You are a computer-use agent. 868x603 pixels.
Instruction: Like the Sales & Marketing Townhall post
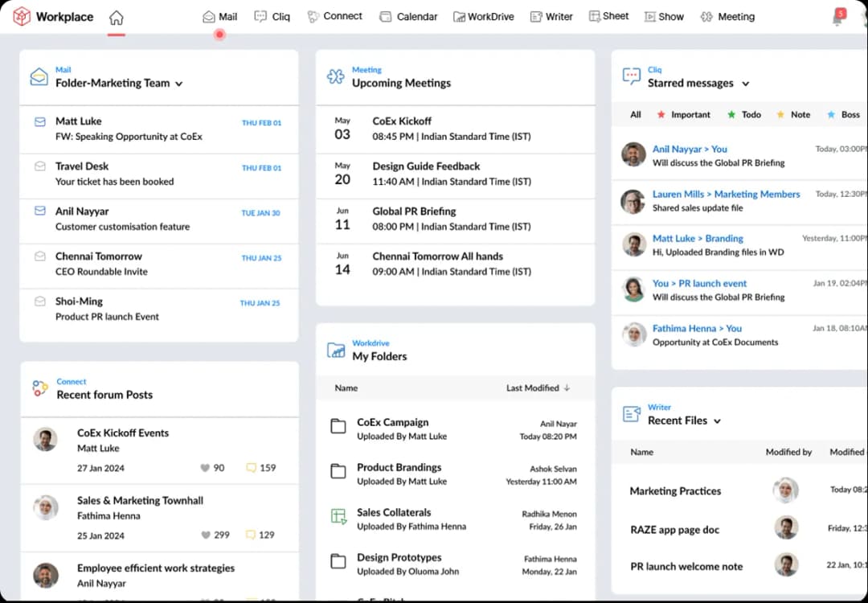[x=205, y=535]
